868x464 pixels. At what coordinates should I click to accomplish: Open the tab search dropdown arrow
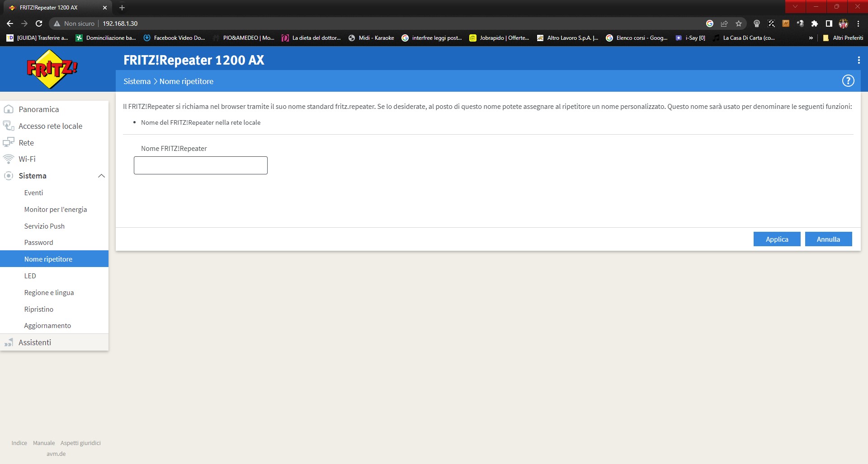(x=795, y=6)
